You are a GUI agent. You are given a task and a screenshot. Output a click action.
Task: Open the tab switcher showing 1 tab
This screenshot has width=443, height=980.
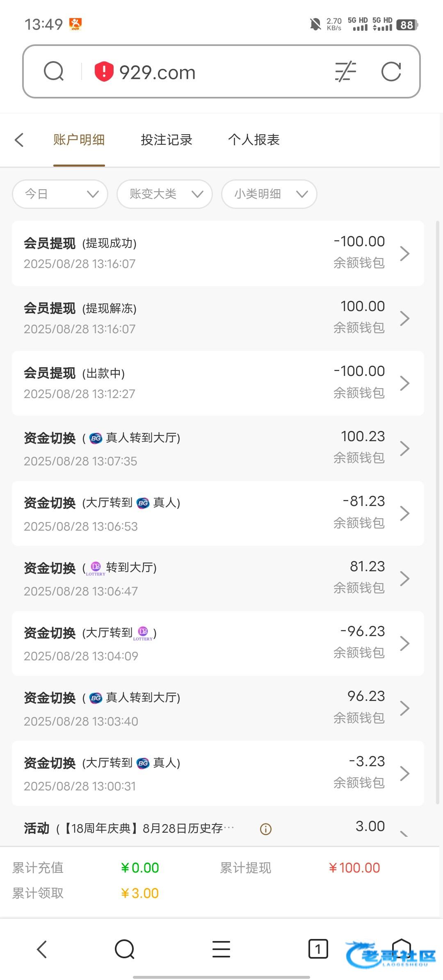coord(318,949)
